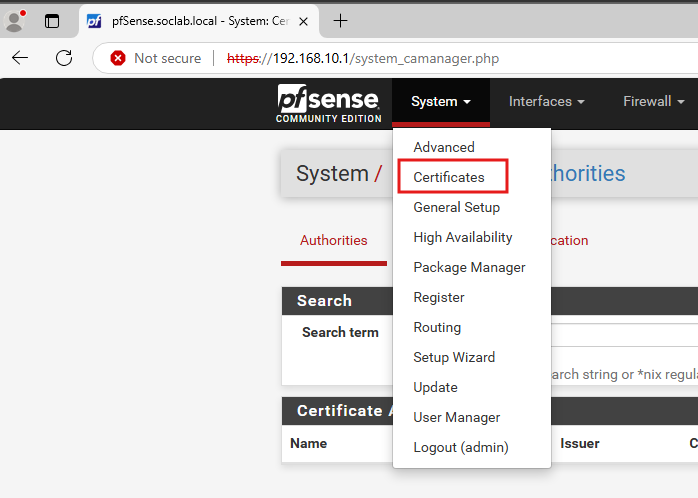Click the pfSense favicon on the tab
The image size is (698, 498).
(94, 21)
